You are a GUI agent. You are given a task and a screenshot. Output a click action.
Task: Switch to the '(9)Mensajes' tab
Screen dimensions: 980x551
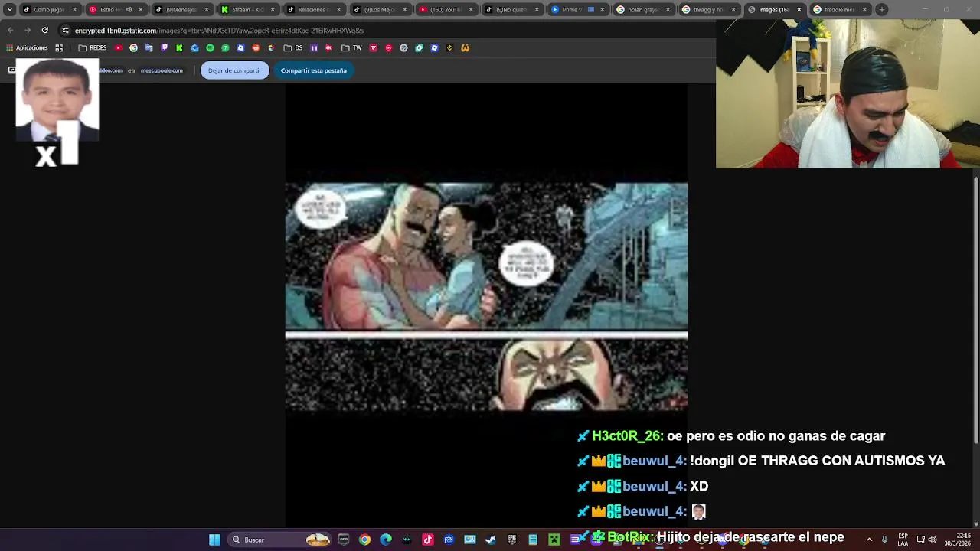[181, 10]
